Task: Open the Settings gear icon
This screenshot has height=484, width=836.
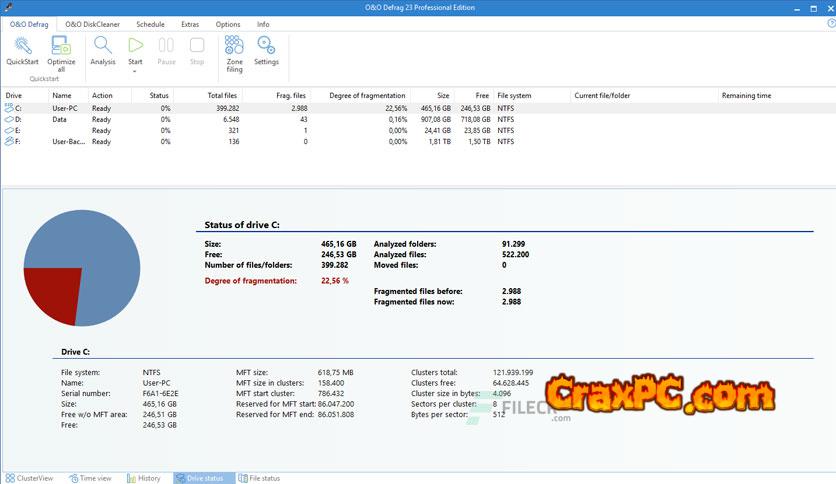Action: click(x=266, y=47)
